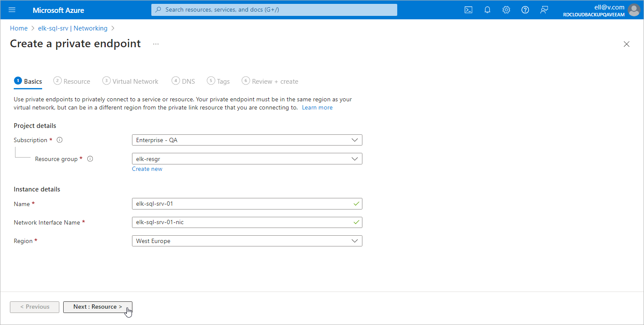Expand the Subscription dropdown

pyautogui.click(x=247, y=140)
